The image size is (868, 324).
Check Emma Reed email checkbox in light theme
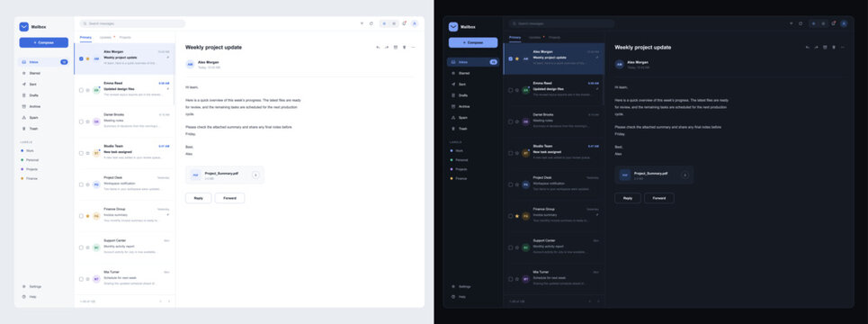click(81, 90)
